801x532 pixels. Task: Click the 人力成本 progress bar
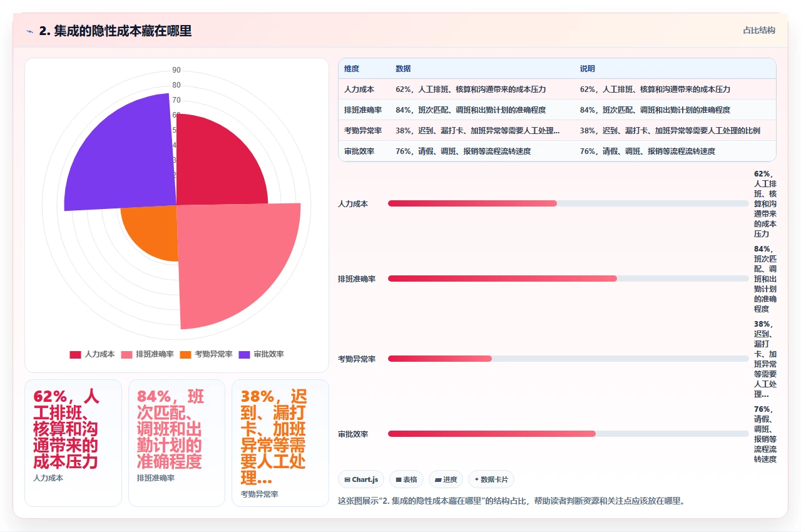(568, 203)
